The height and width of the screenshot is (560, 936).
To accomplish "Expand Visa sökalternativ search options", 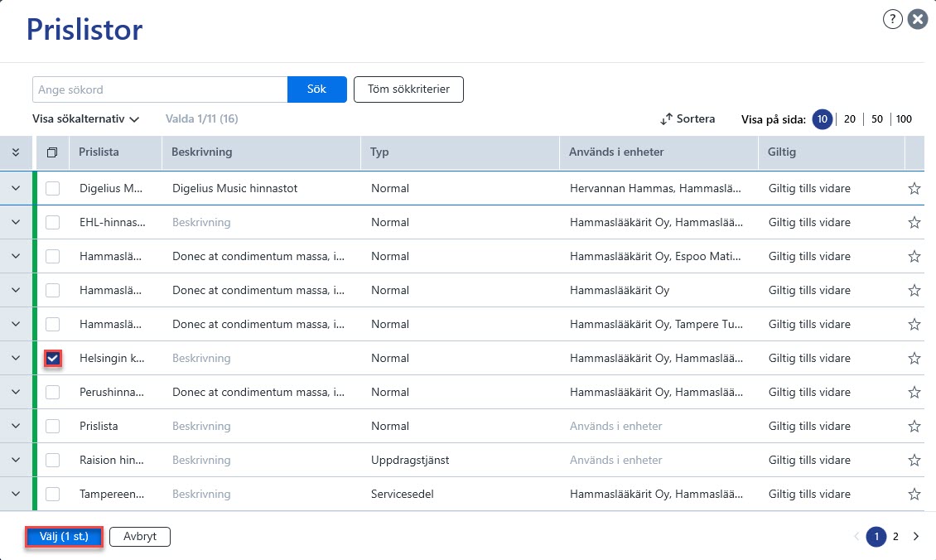I will point(85,118).
